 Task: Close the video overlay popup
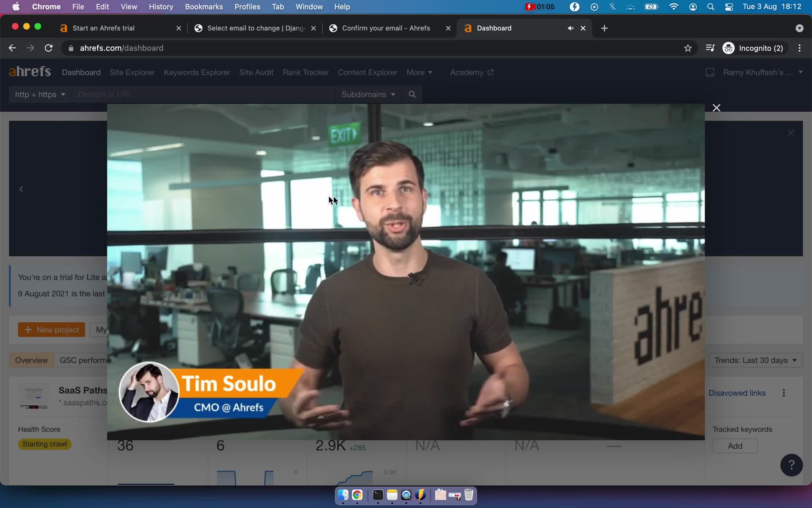716,108
